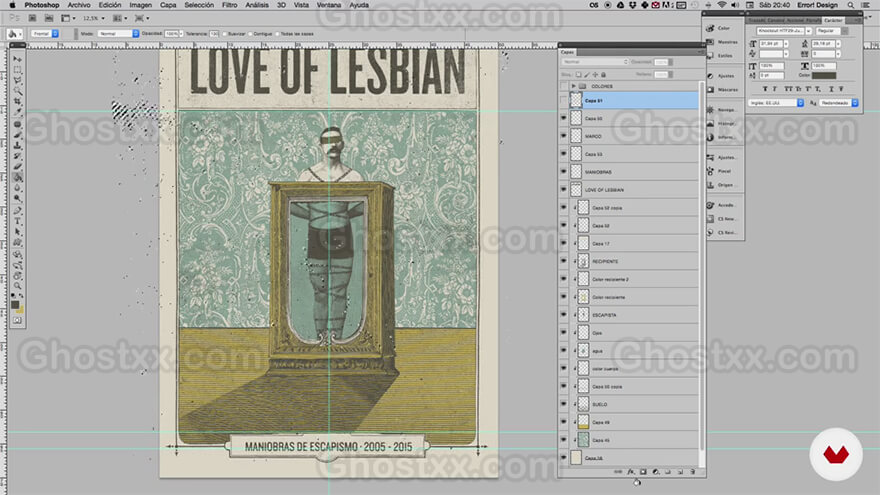Select the Lasso tool
The width and height of the screenshot is (880, 495).
coord(17,81)
